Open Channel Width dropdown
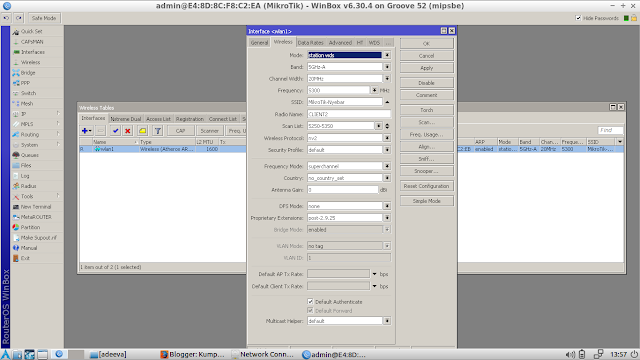The width and height of the screenshot is (640, 360). coord(387,78)
